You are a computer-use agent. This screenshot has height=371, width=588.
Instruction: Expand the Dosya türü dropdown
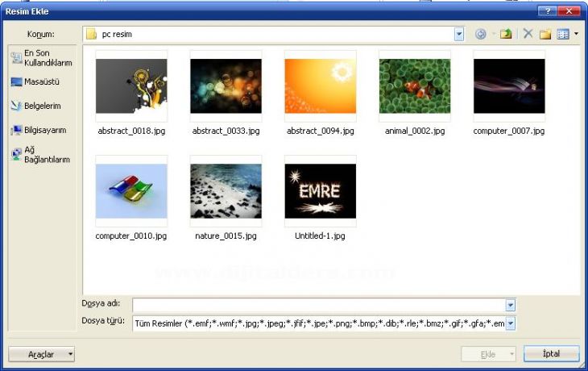click(x=511, y=323)
